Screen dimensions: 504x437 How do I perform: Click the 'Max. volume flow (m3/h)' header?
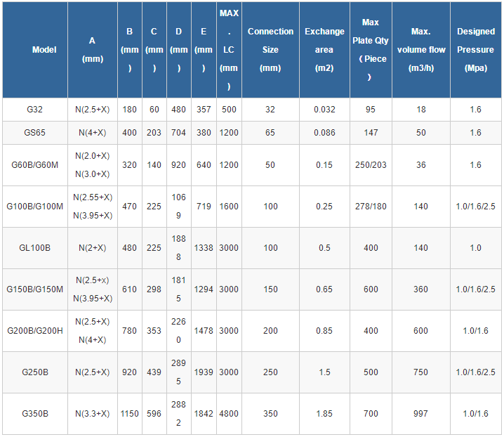click(x=421, y=50)
